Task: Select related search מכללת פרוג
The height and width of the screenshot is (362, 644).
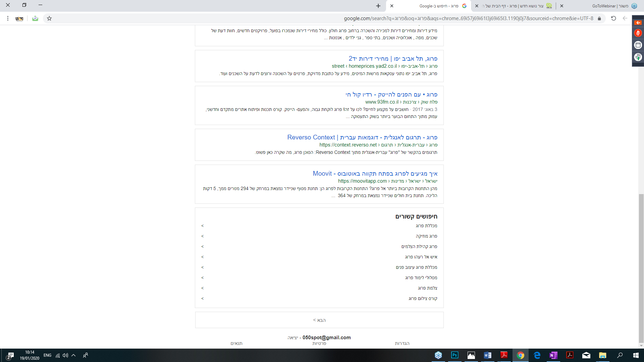Action: (426, 226)
